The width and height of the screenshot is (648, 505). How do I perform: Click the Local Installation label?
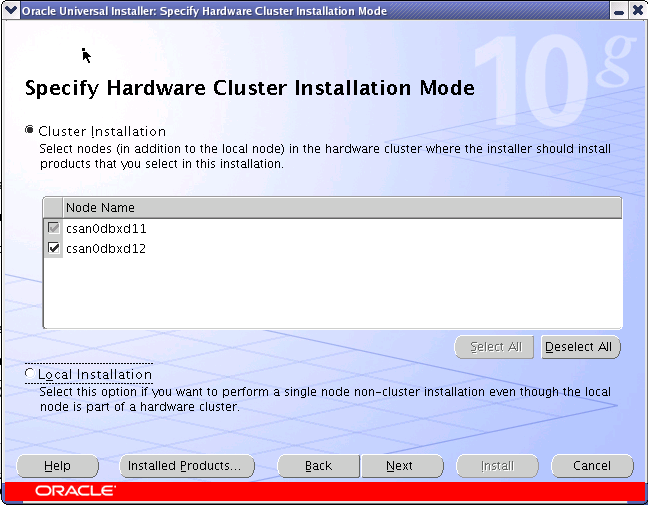coord(95,374)
